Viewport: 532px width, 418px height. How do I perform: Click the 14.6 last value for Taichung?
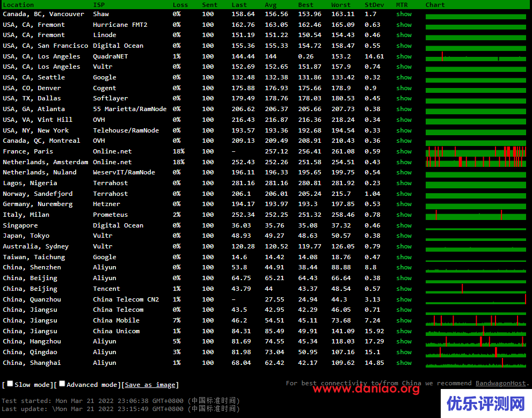(x=239, y=258)
